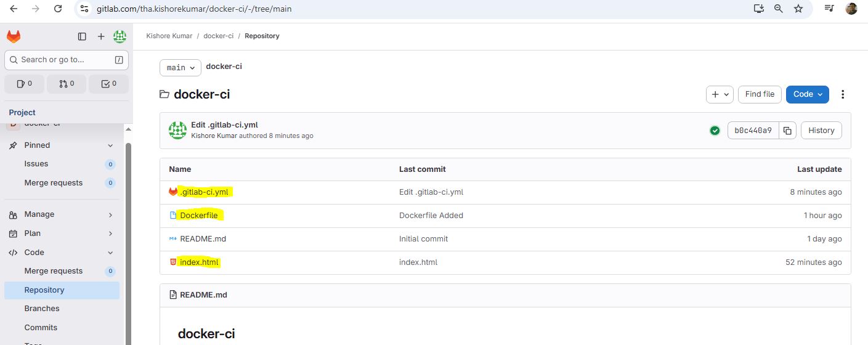Viewport: 868px width, 345px height.
Task: Click the browser reload icon
Action: (58, 9)
